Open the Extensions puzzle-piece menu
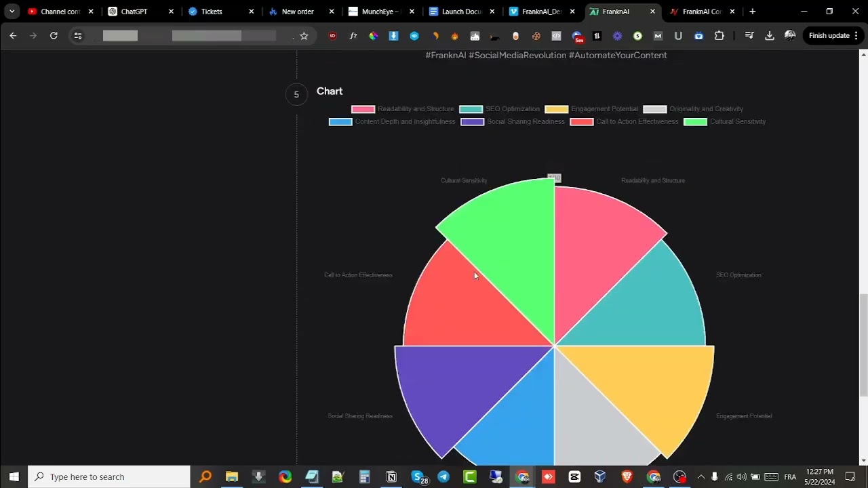Viewport: 868px width, 488px height. click(719, 36)
